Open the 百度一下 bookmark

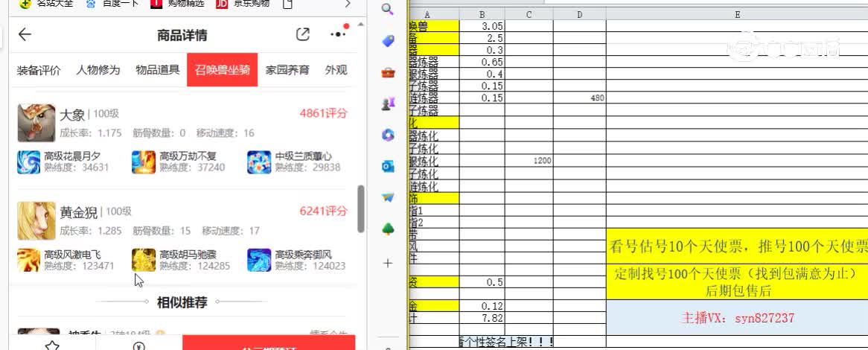pyautogui.click(x=113, y=4)
